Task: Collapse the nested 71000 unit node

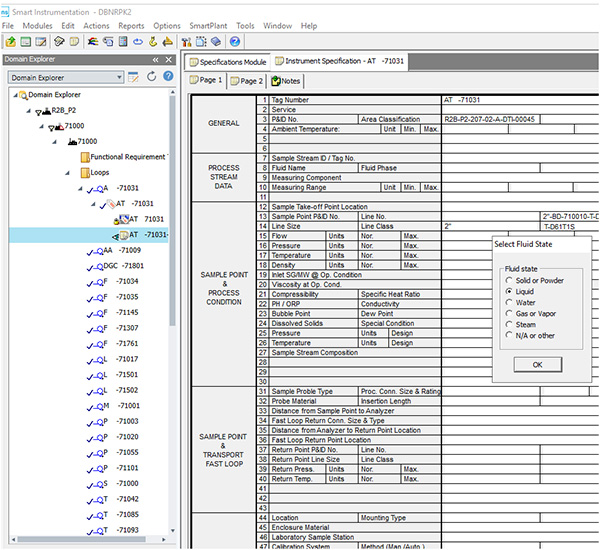Action: (x=55, y=142)
